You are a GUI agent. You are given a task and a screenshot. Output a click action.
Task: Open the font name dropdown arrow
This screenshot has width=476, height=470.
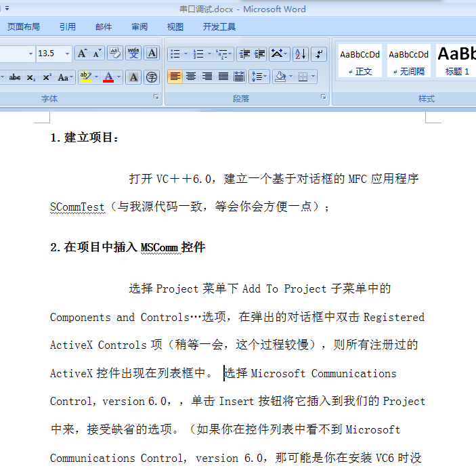[x=30, y=54]
